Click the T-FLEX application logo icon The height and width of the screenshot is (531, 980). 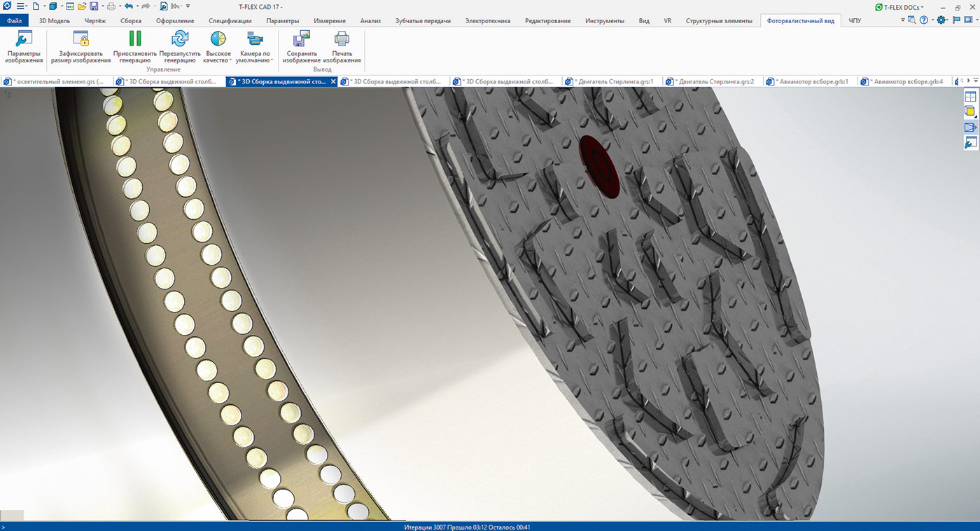pos(6,6)
